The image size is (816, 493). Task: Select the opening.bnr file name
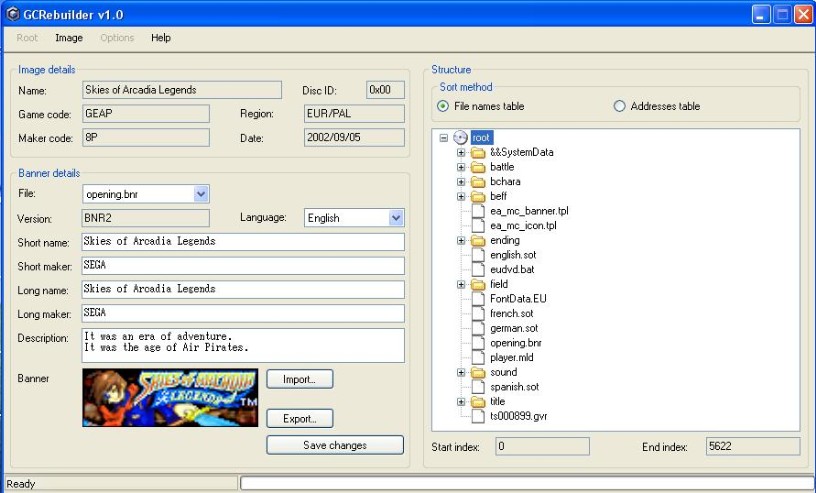(x=516, y=343)
